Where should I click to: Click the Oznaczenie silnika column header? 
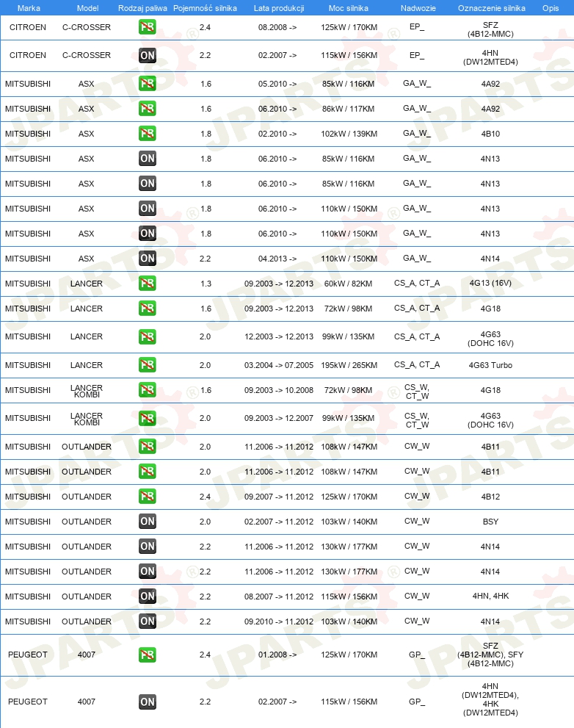tap(491, 8)
